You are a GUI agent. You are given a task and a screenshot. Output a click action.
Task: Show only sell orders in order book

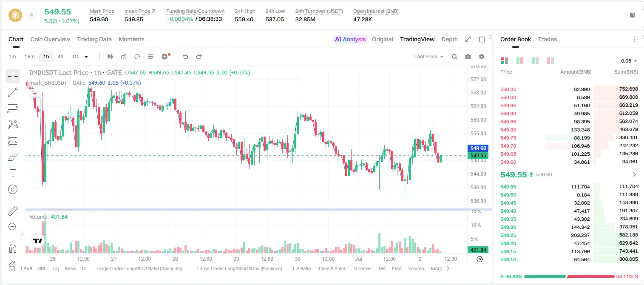coord(550,61)
